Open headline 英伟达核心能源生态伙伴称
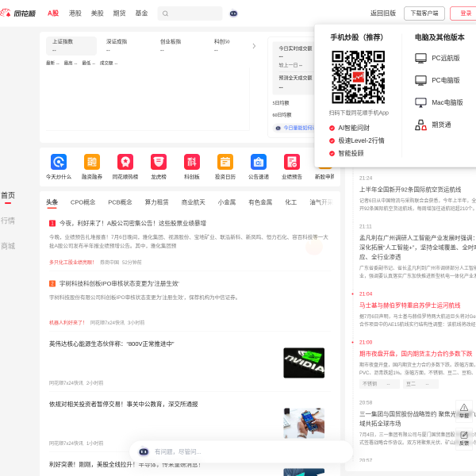 click(111, 344)
